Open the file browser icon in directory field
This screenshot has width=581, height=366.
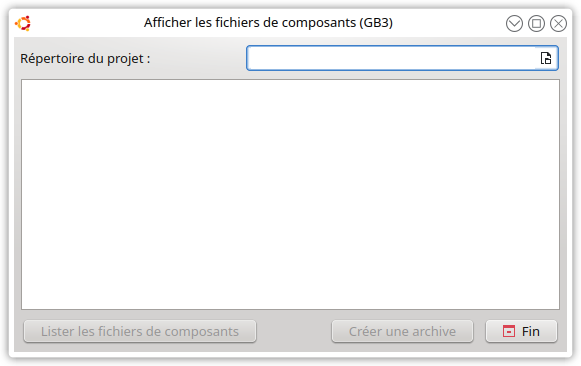(x=546, y=58)
